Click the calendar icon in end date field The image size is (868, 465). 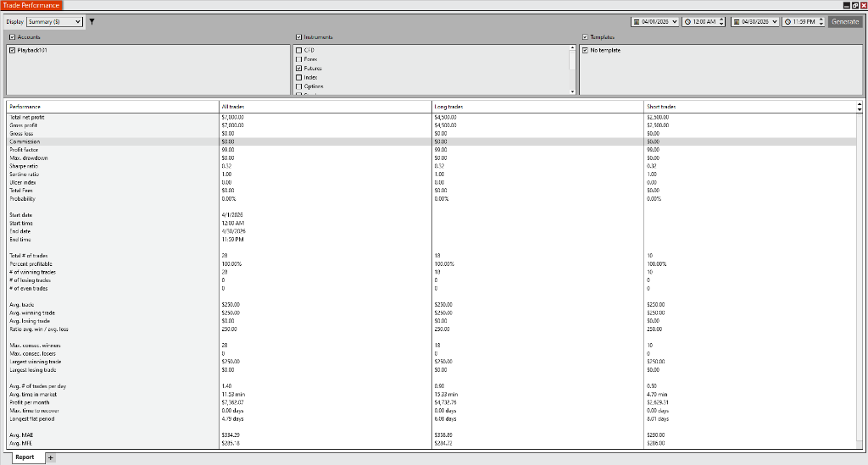point(737,22)
